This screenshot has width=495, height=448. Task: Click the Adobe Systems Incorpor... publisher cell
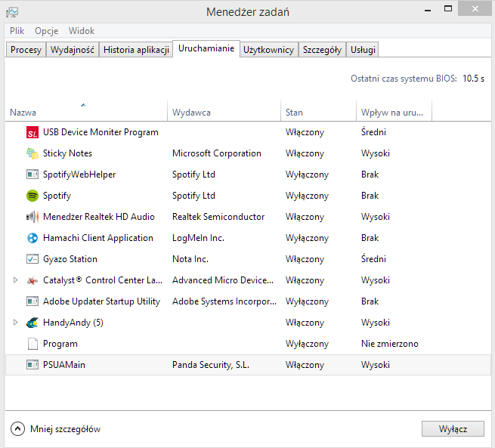tap(224, 301)
